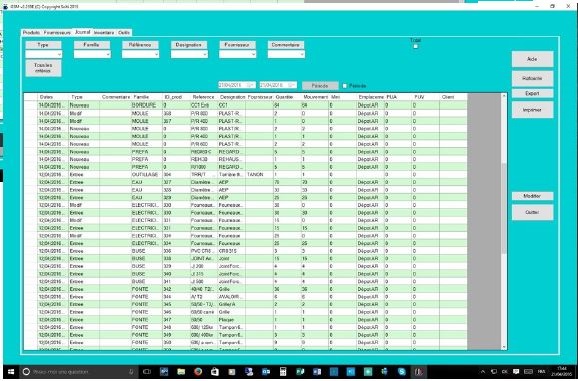Viewport: 578px width, 381px height.
Task: Open Outlook from the taskbar
Action: [x=266, y=372]
